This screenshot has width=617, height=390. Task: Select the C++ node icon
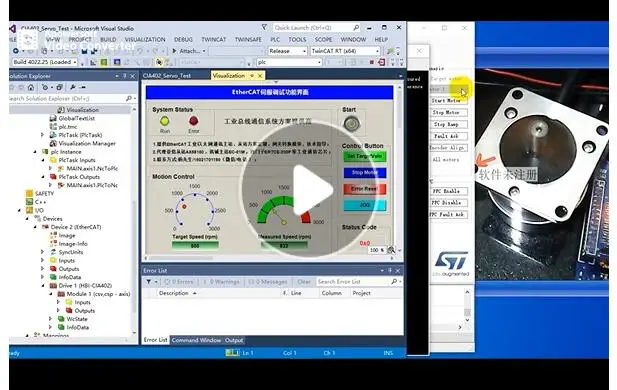[x=29, y=201]
